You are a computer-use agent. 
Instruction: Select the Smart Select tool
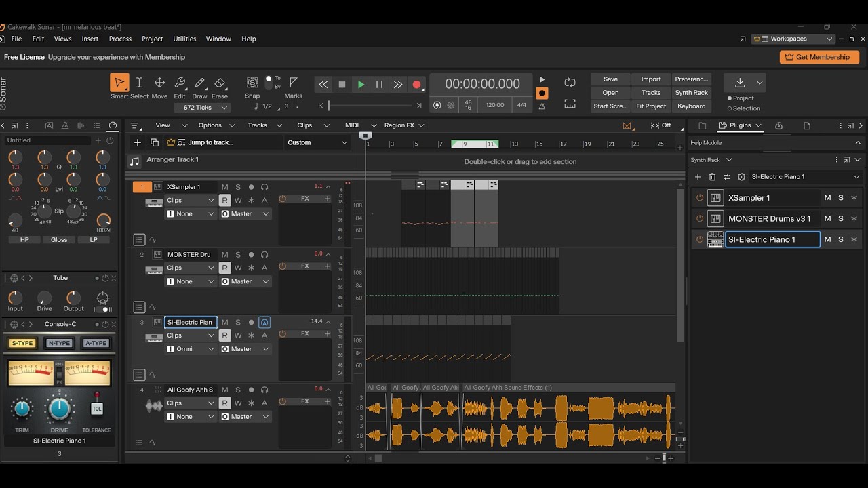click(119, 83)
